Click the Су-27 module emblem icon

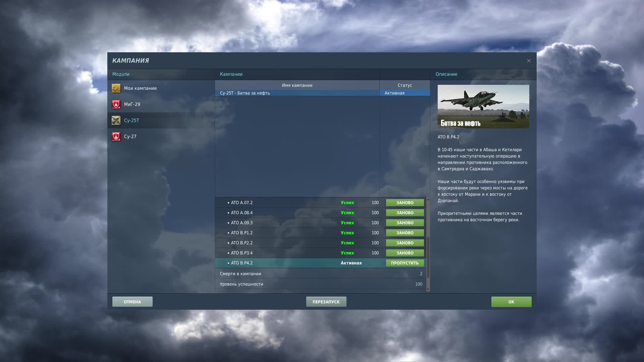(x=116, y=136)
